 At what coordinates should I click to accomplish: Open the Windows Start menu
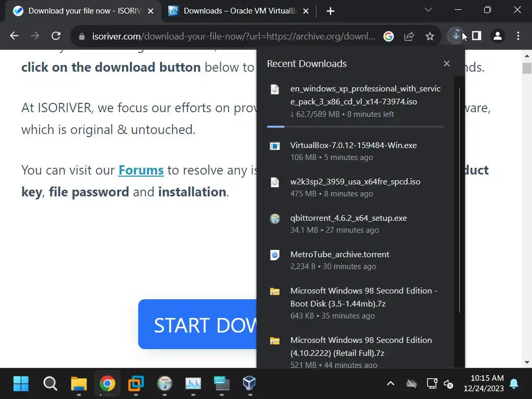(21, 383)
